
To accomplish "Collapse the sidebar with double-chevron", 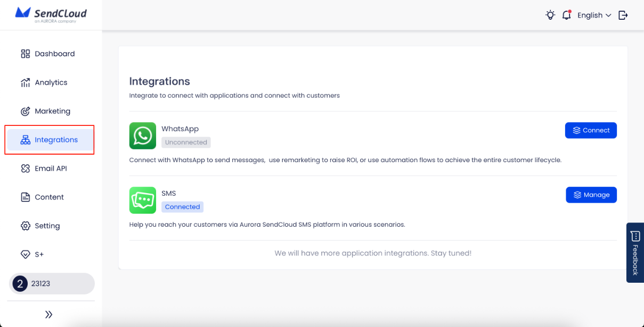I will coord(48,314).
